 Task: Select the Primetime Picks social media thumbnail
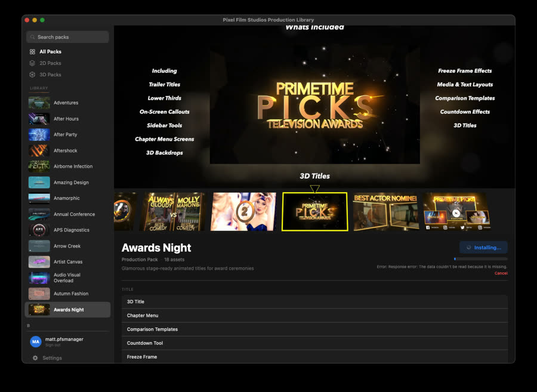coord(457,212)
